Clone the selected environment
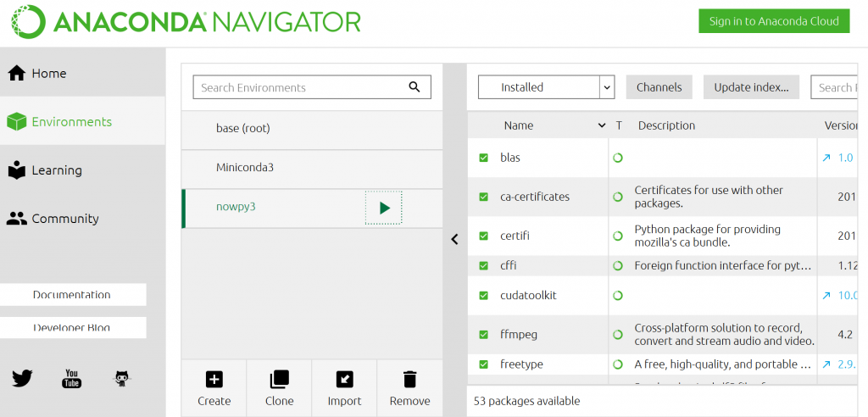This screenshot has width=868, height=417. pos(280,389)
